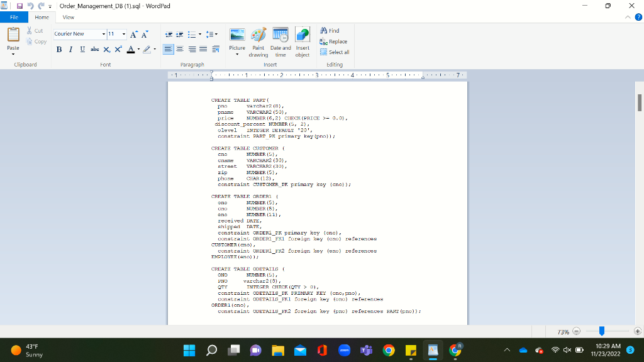Image resolution: width=644 pixels, height=362 pixels.
Task: Insert a Paint drawing
Action: coord(258,42)
